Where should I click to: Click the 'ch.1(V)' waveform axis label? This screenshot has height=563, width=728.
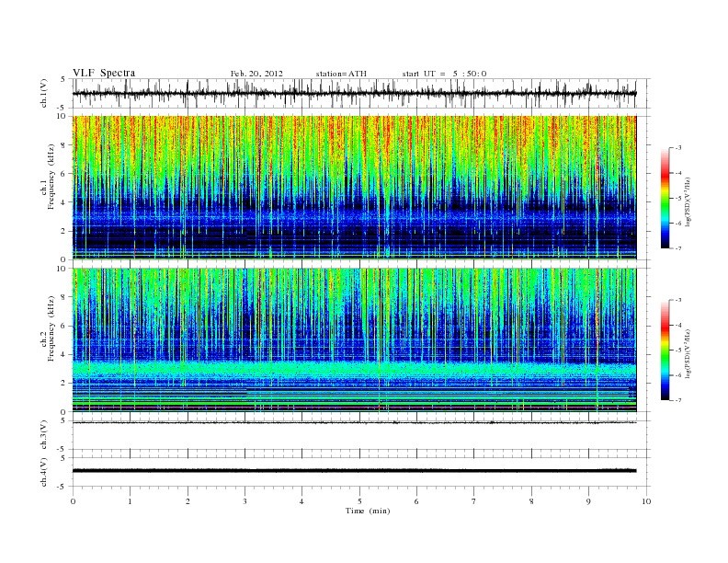[44, 93]
